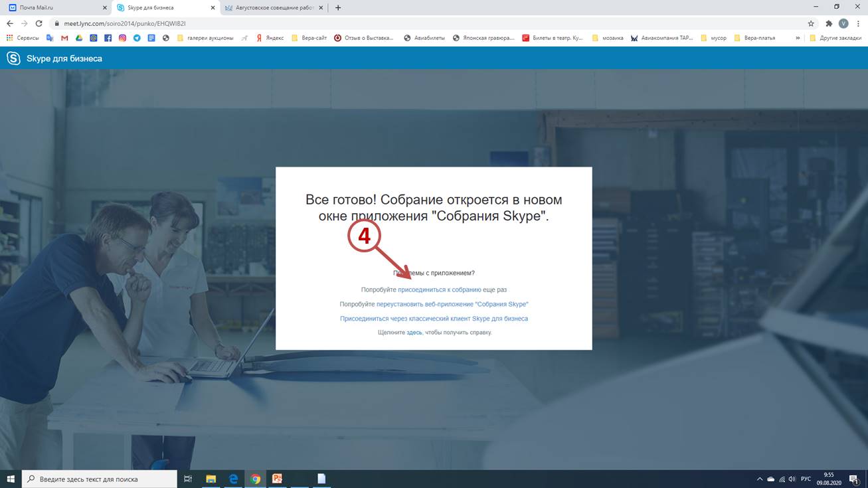Viewport: 868px width, 488px height.
Task: Bookmark this page with the star icon
Action: pyautogui.click(x=811, y=23)
